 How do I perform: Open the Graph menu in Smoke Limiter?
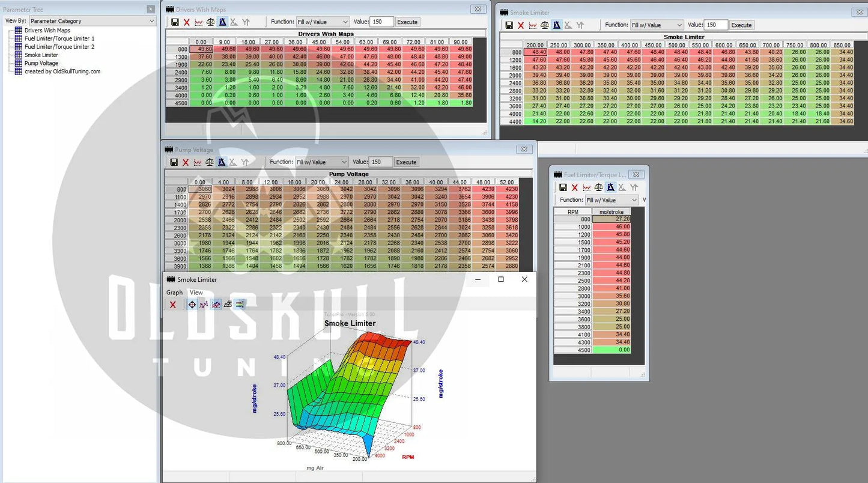tap(174, 293)
